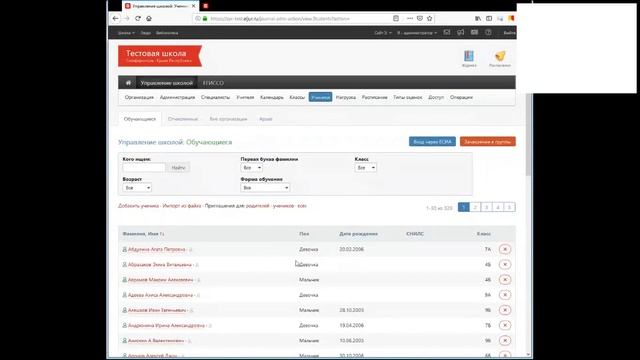
Task: Click invitations link for родителей
Action: pos(258,206)
